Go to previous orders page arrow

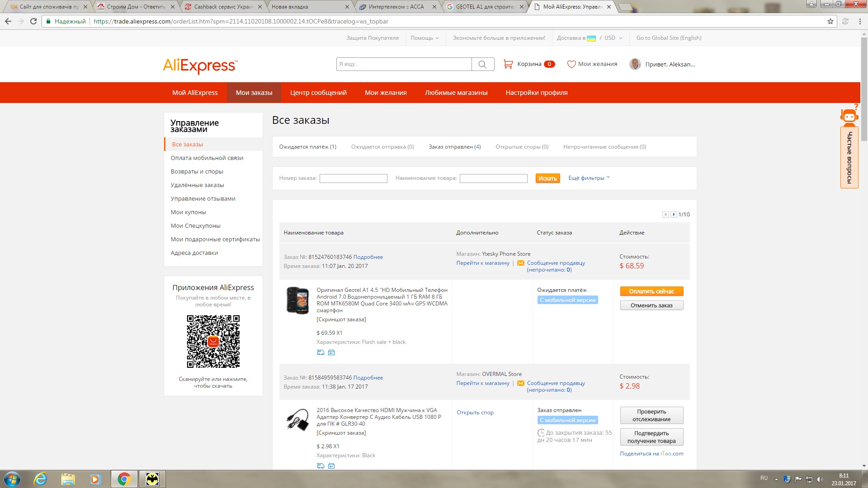pos(665,214)
